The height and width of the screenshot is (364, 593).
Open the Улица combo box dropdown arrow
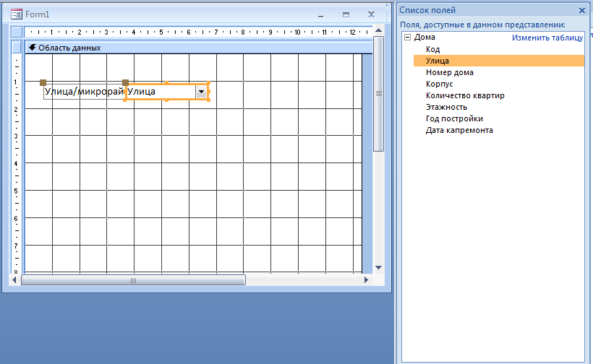[201, 92]
